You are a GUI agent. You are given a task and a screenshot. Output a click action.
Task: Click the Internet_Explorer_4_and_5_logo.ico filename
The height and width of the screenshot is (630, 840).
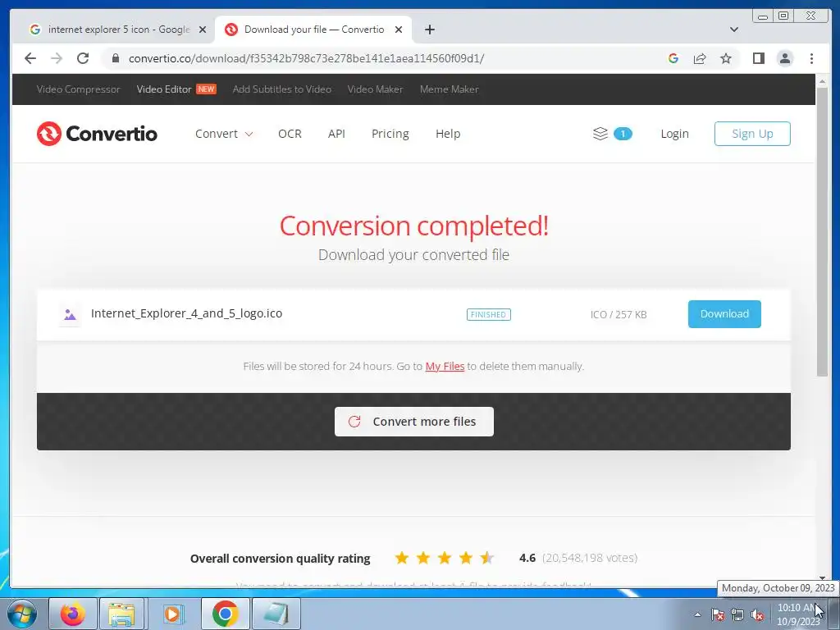[x=186, y=313]
